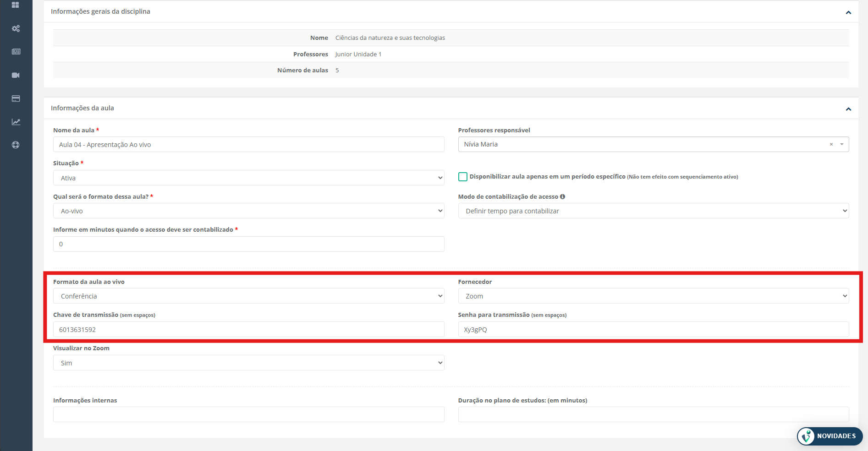Open the Situação dropdown showing Ativa
Image resolution: width=868 pixels, height=451 pixels.
pos(249,178)
